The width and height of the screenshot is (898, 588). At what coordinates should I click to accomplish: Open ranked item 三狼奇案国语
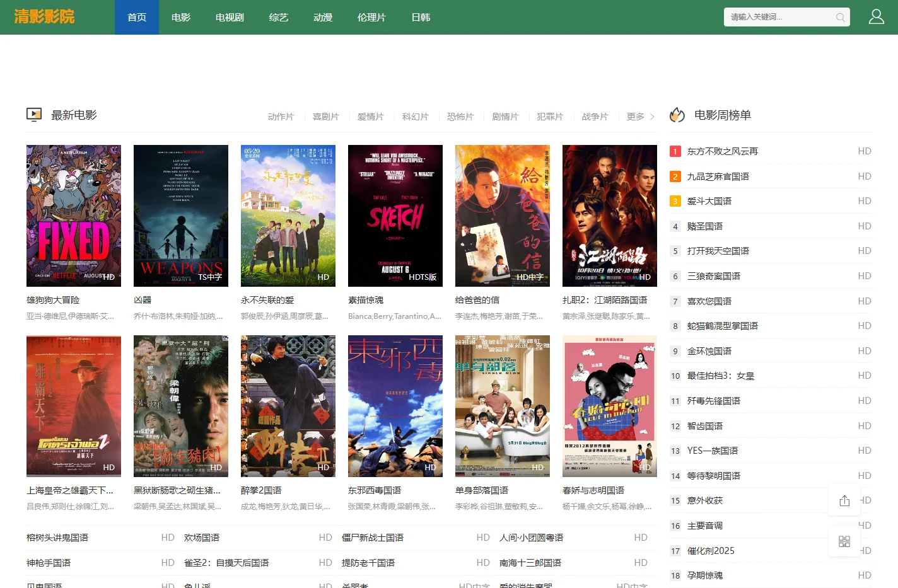point(714,276)
